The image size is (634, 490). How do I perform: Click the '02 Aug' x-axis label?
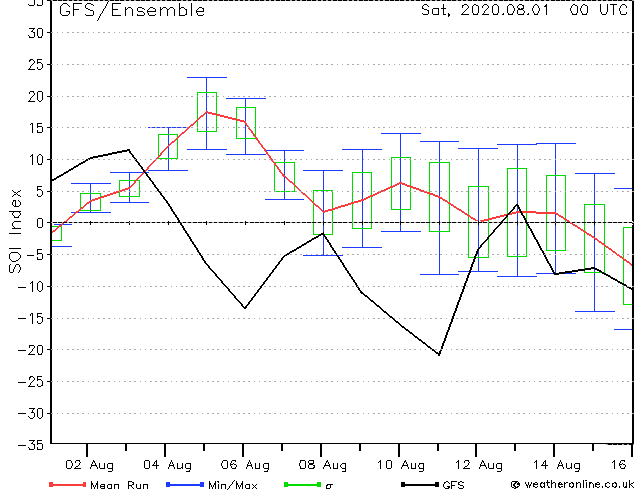89,465
